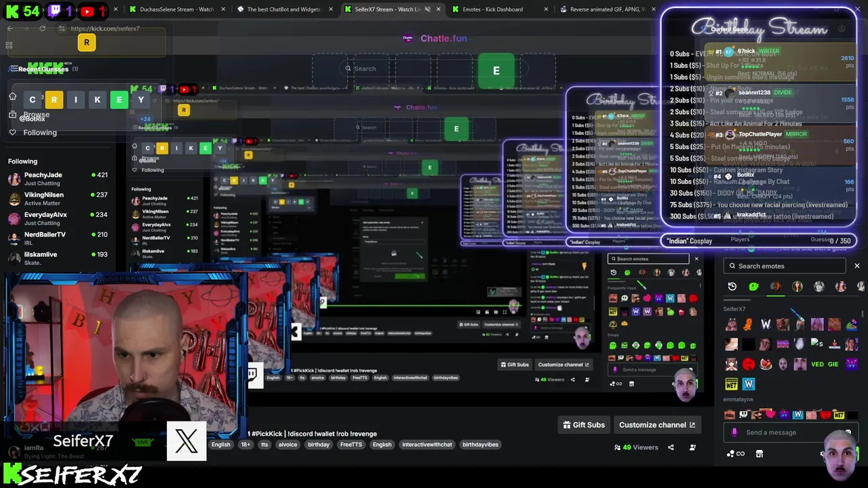This screenshot has width=868, height=488.
Task: Click the Gift Subs button below the stream
Action: (584, 425)
